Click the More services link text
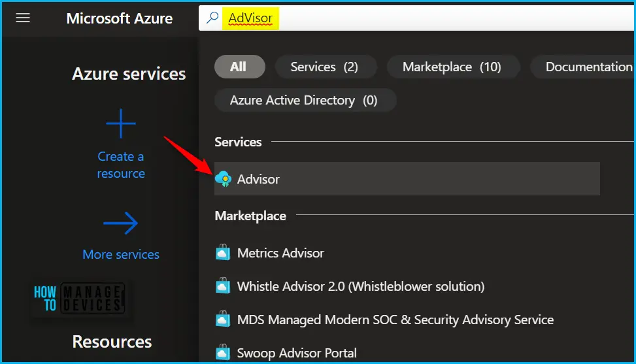The width and height of the screenshot is (636, 364). click(x=121, y=255)
